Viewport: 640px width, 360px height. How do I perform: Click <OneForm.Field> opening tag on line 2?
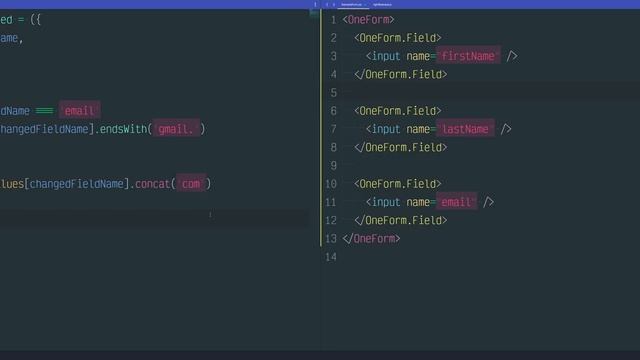click(x=398, y=38)
